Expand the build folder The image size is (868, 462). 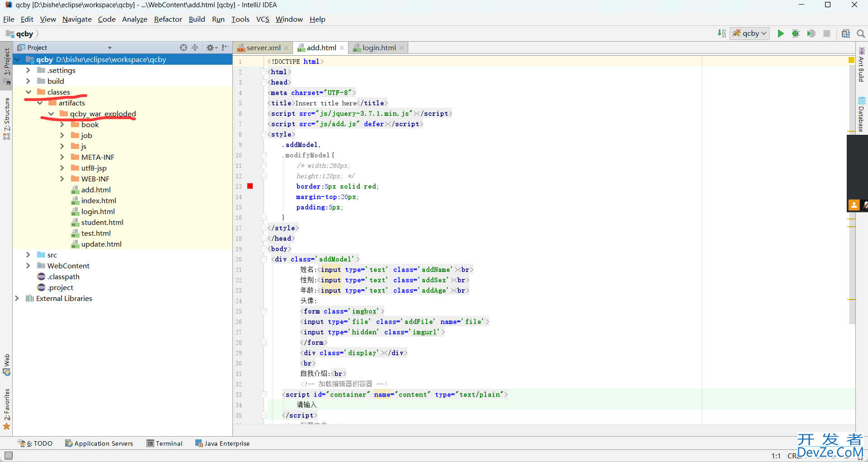pyautogui.click(x=28, y=81)
